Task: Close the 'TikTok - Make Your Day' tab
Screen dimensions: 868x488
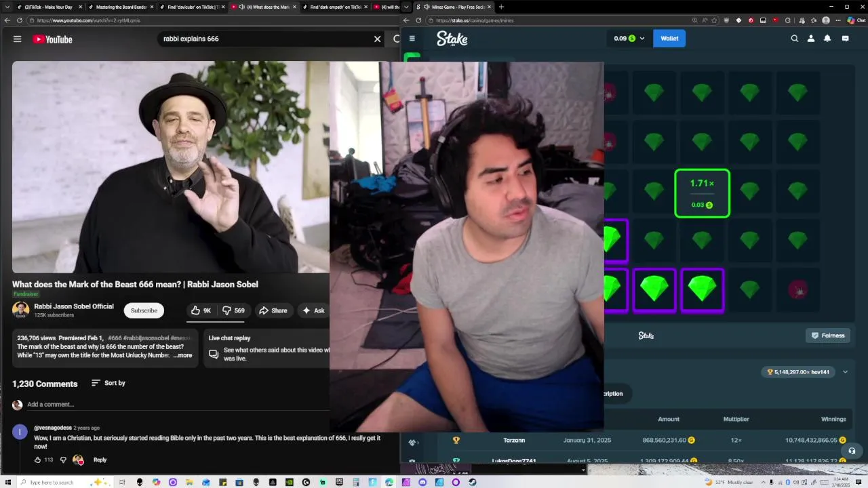Action: click(x=81, y=7)
